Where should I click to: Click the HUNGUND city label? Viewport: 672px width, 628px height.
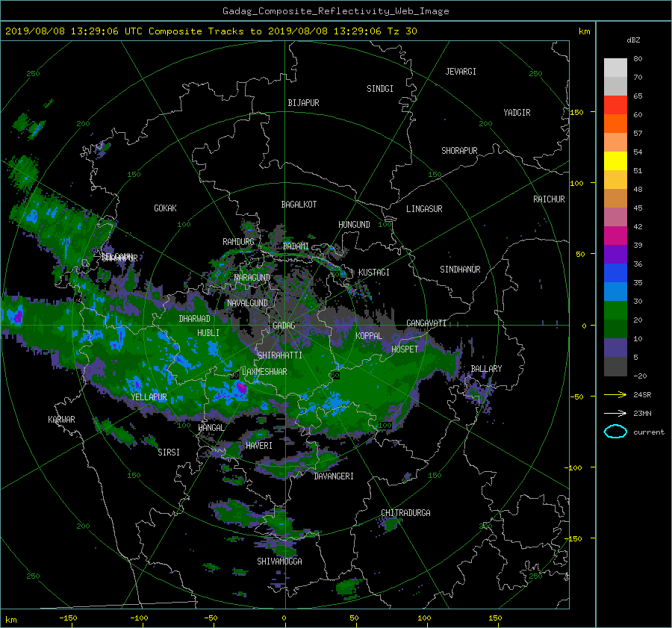click(x=354, y=225)
